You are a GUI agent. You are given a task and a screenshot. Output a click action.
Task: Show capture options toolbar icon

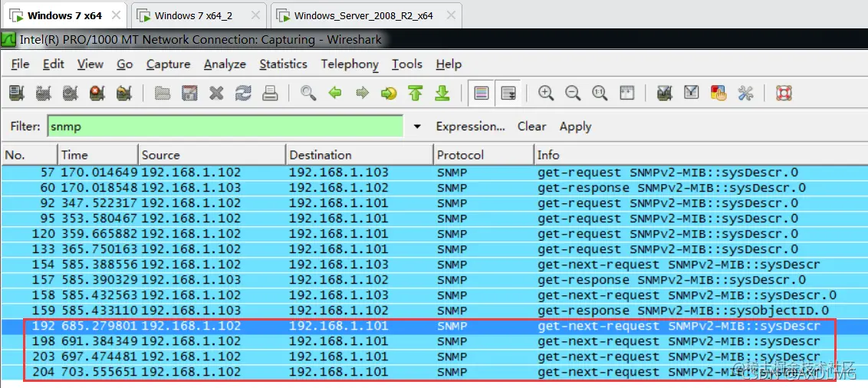[x=43, y=93]
